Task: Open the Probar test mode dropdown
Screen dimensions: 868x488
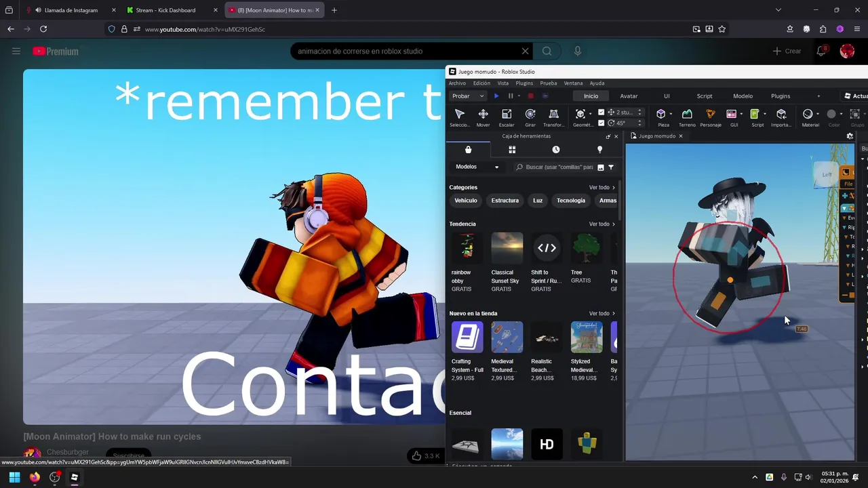Action: click(x=468, y=96)
